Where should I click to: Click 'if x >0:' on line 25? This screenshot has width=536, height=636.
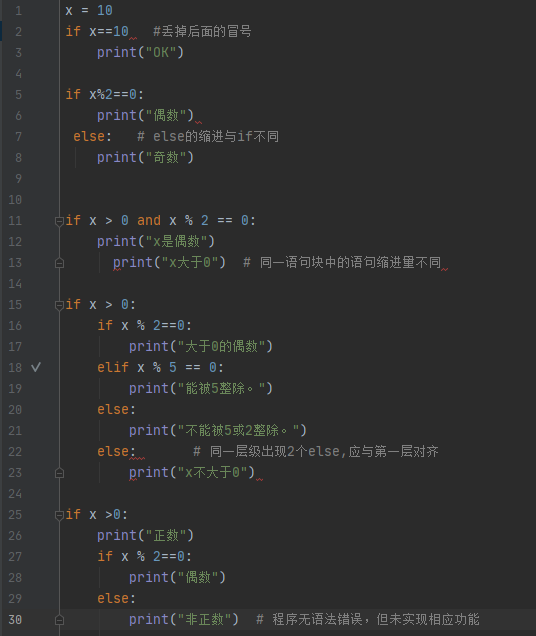[97, 514]
